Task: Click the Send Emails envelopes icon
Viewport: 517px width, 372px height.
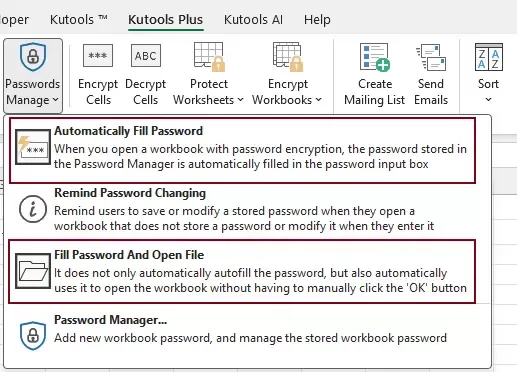Action: 431,57
